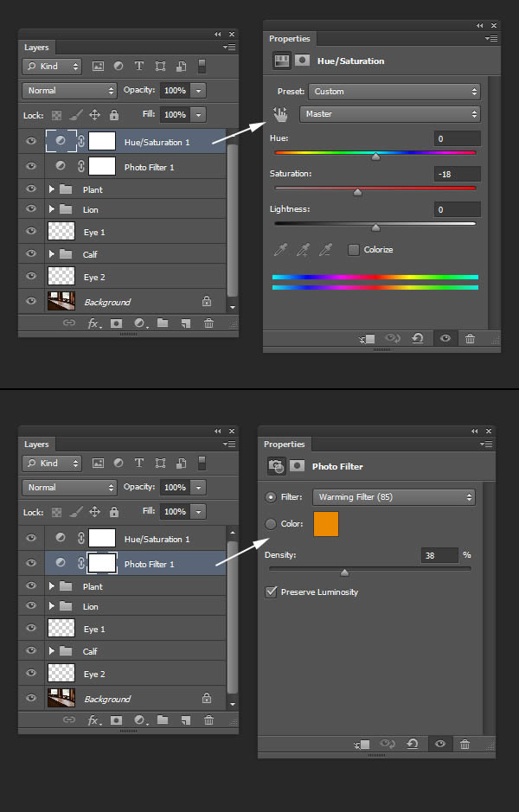
Task: Click lock transparent pixels icon in upper Layers panel
Action: tap(56, 115)
